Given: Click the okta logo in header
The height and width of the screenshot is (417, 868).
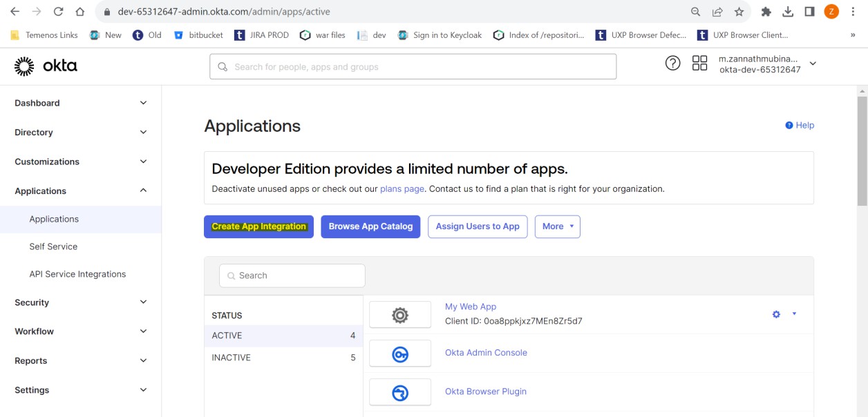Looking at the screenshot, I should click(x=46, y=66).
